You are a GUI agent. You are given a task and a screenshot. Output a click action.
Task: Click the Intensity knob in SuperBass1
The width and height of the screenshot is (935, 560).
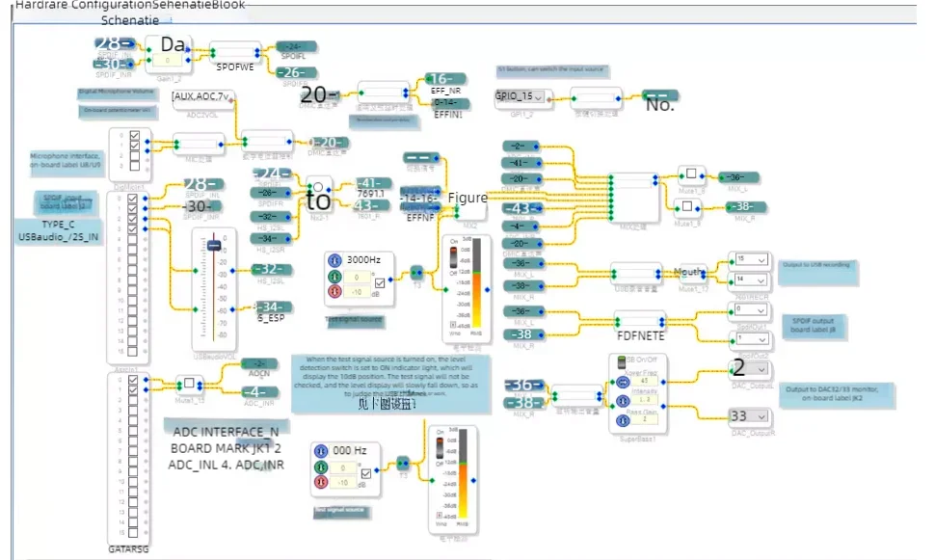(623, 401)
